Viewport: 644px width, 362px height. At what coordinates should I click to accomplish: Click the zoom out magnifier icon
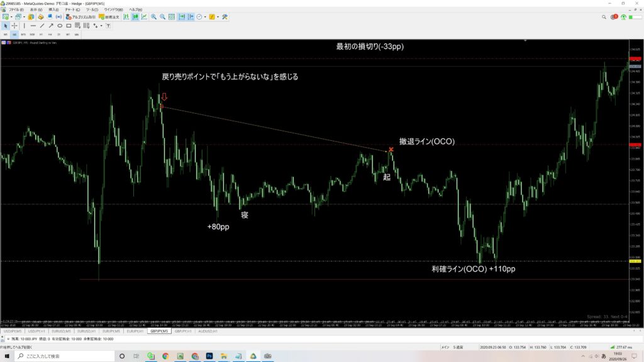[163, 17]
